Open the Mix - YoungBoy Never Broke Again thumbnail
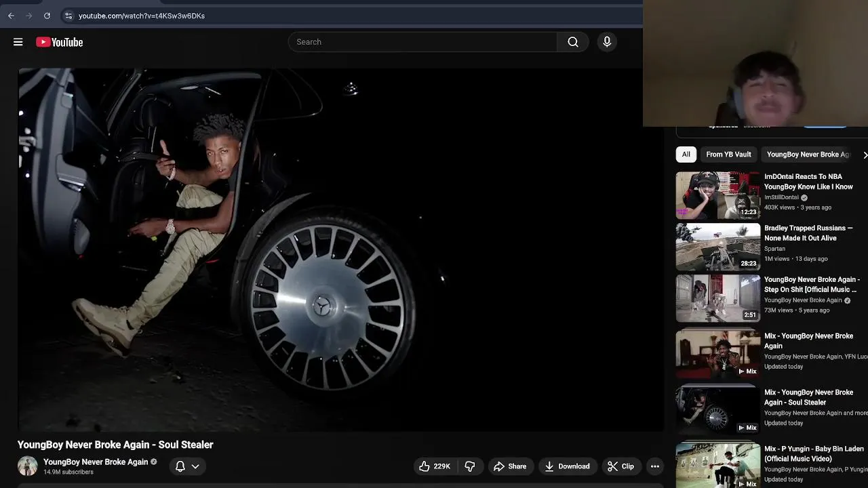The image size is (868, 488). click(717, 354)
